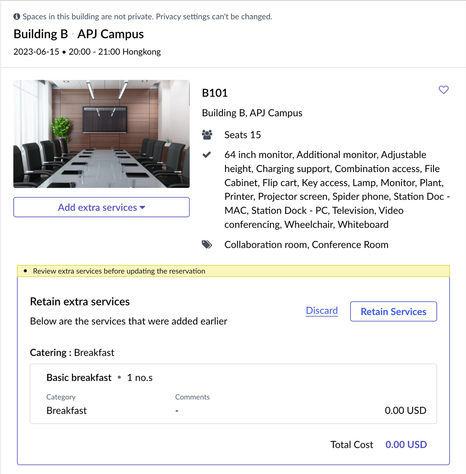Click the B101 room title
Screen dimensions: 466x474
point(215,93)
